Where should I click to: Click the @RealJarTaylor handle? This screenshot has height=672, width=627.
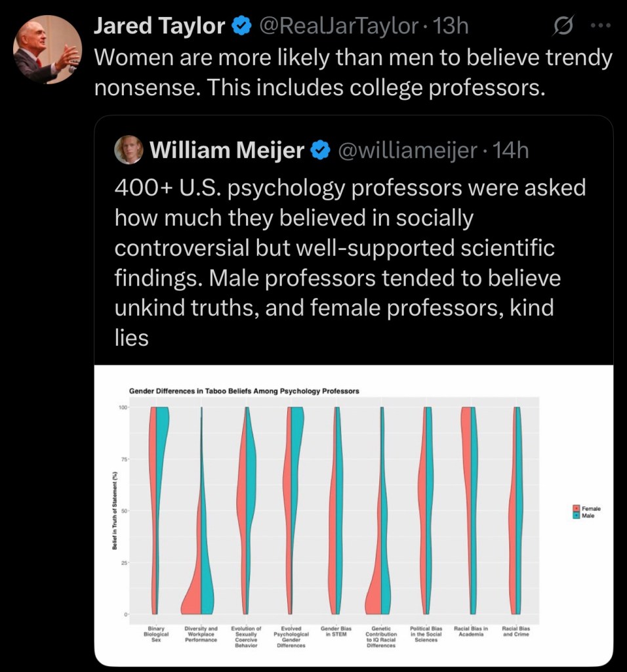(339, 26)
